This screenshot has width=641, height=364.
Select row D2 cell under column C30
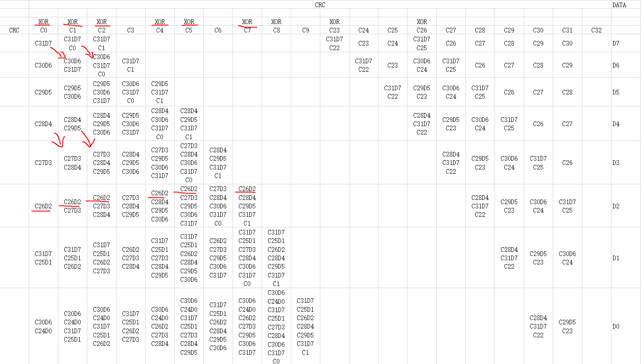click(538, 206)
